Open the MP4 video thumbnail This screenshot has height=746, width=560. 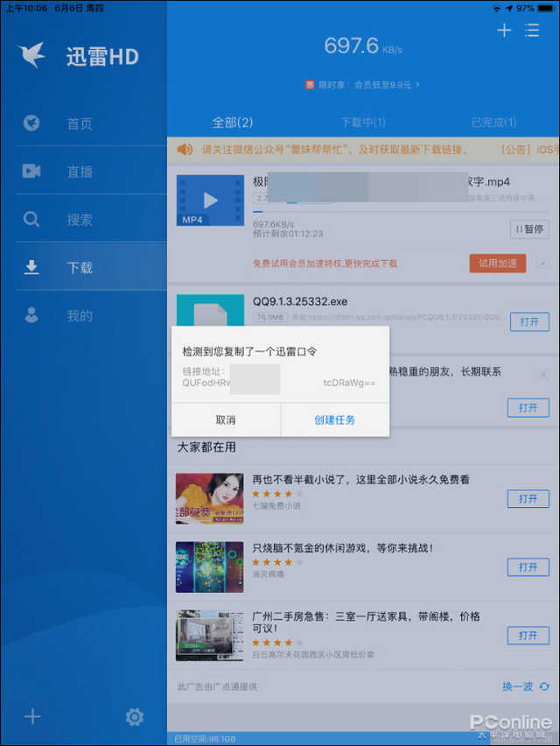click(210, 201)
